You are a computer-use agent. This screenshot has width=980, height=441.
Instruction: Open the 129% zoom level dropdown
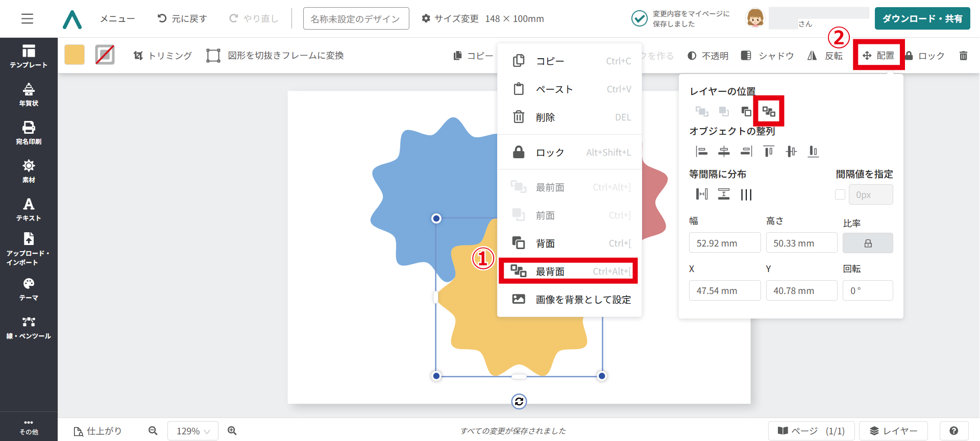pyautogui.click(x=193, y=431)
